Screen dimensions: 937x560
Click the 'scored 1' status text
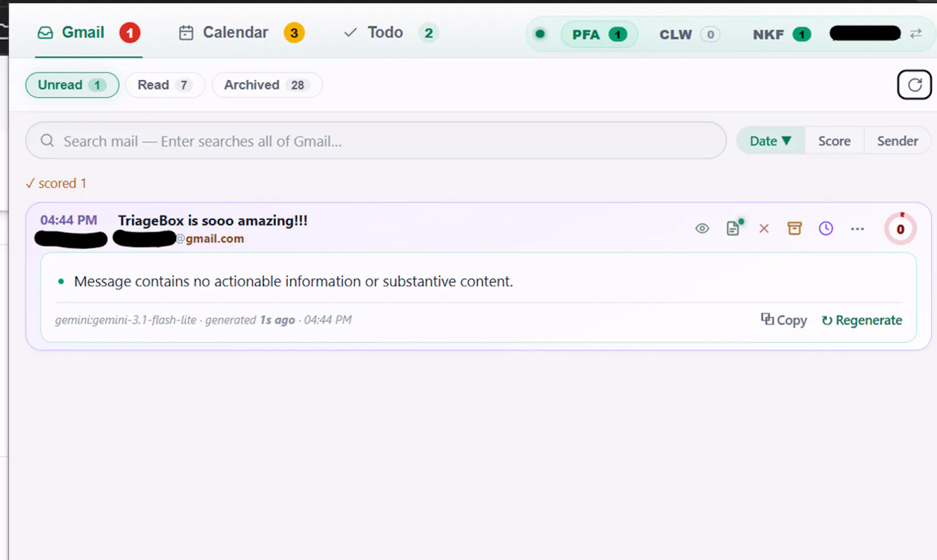[56, 183]
